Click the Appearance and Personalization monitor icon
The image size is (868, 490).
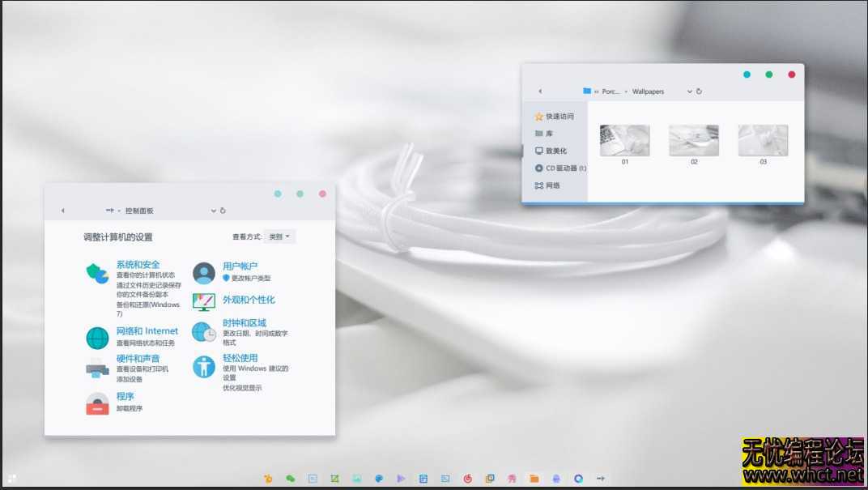pos(204,301)
